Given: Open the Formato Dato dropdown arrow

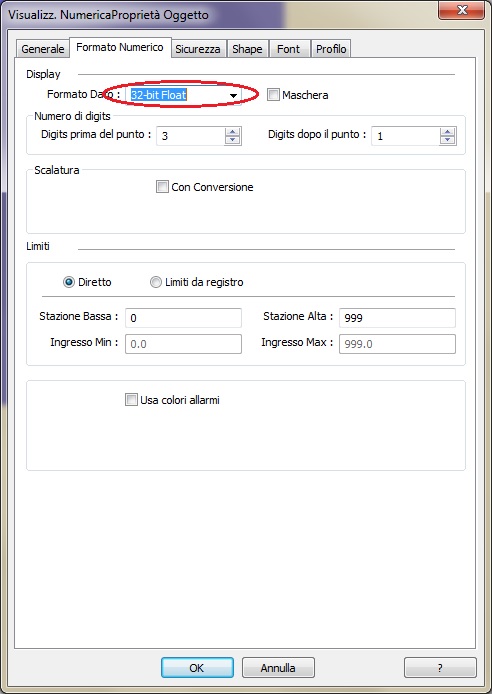Looking at the screenshot, I should (x=234, y=95).
